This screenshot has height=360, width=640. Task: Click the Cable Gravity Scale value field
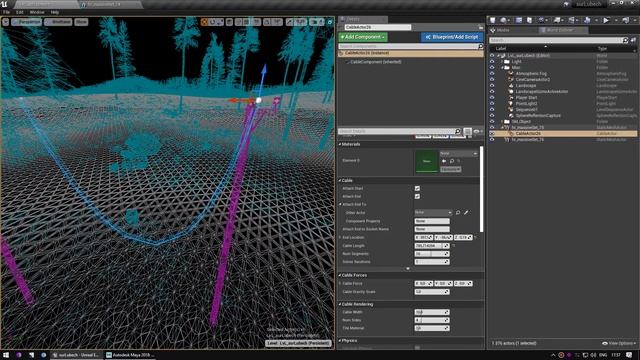tap(431, 292)
